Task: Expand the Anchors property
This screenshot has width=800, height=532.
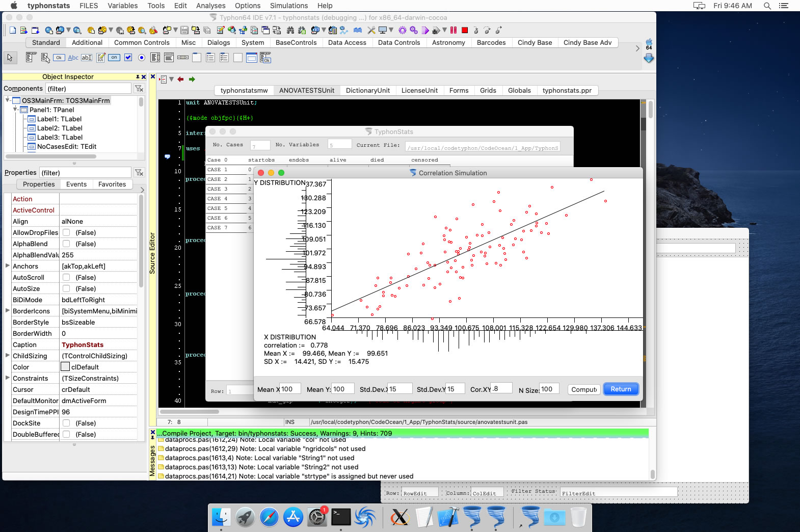Action: [x=7, y=266]
